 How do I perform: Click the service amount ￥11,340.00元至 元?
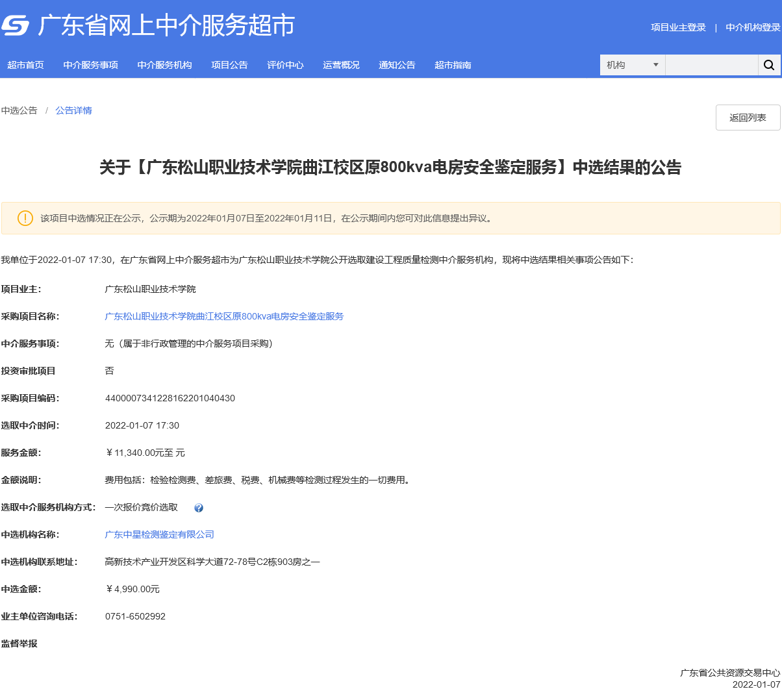tap(145, 453)
